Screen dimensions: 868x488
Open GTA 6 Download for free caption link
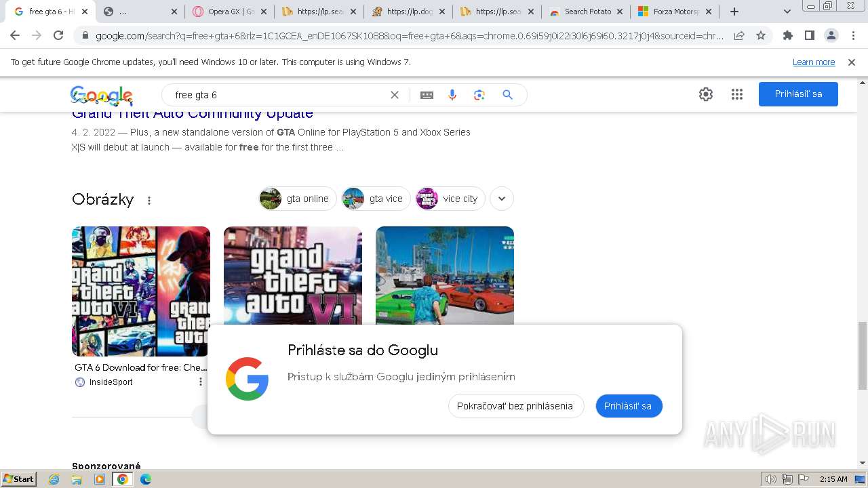[x=140, y=367]
